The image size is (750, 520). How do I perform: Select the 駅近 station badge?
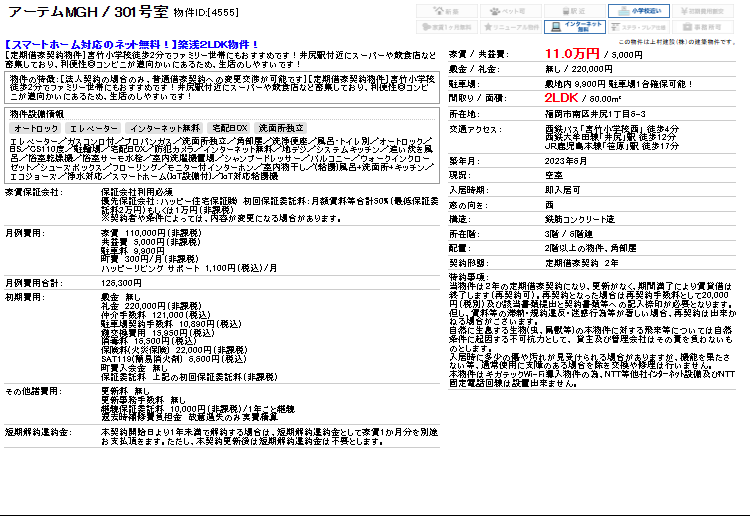575,11
